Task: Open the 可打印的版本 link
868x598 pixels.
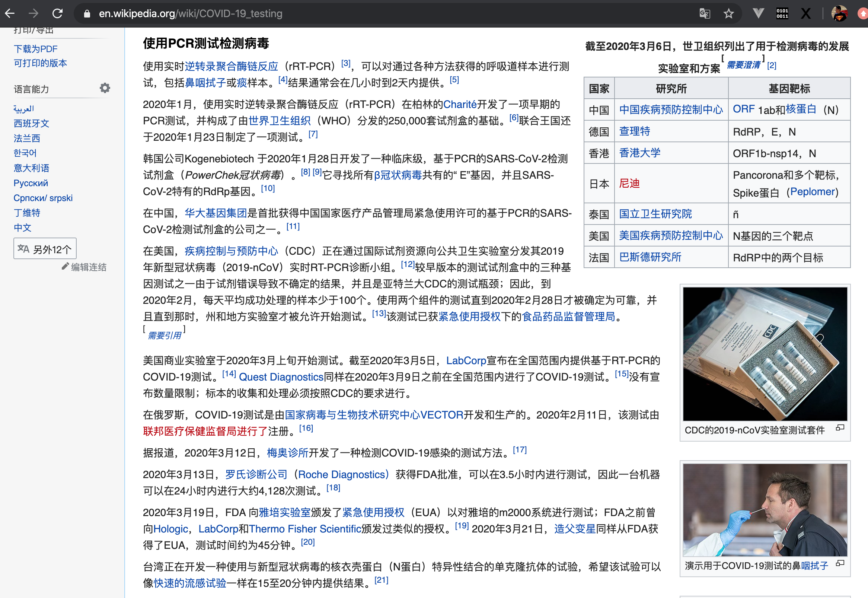Action: coord(41,63)
